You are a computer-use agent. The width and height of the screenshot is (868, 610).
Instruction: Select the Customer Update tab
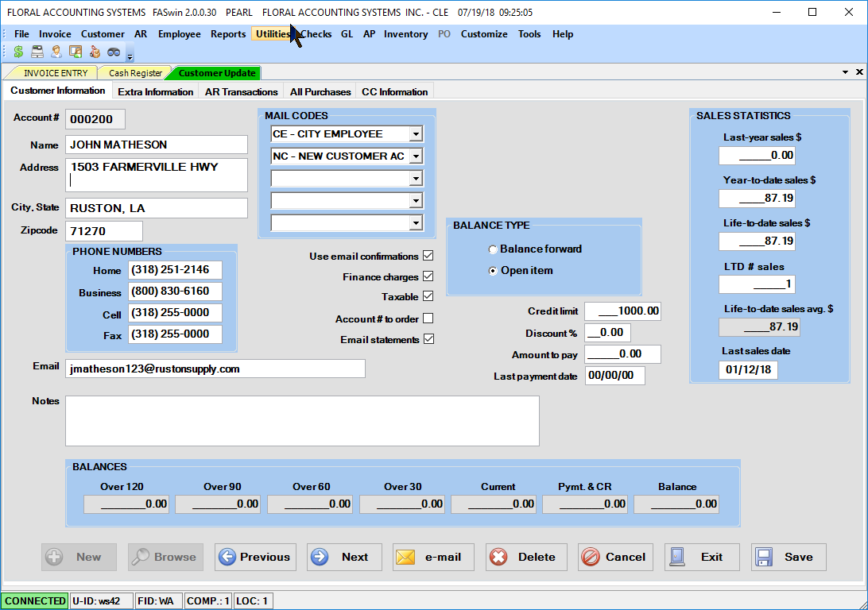217,73
